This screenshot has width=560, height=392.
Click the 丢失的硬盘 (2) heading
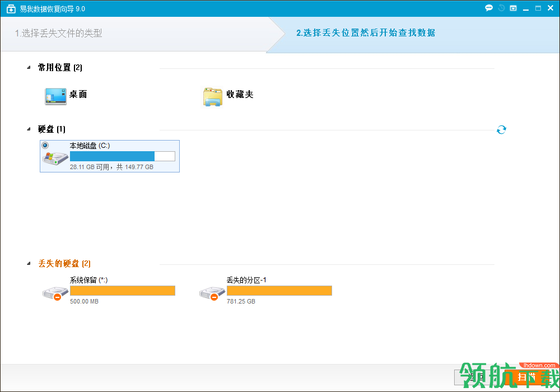click(x=64, y=263)
